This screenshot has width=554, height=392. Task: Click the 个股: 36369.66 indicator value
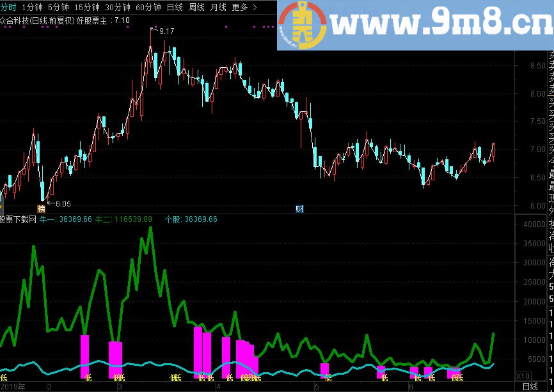tap(191, 219)
